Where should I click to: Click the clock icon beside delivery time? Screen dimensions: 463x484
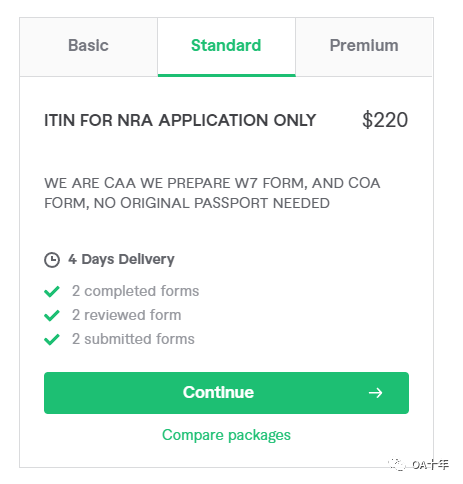[52, 260]
